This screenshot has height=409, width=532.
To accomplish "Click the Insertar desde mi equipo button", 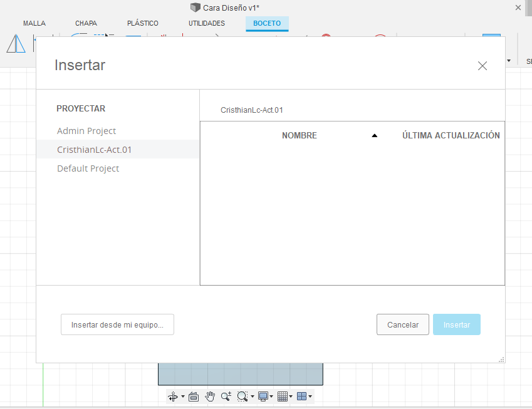I will pyautogui.click(x=117, y=324).
